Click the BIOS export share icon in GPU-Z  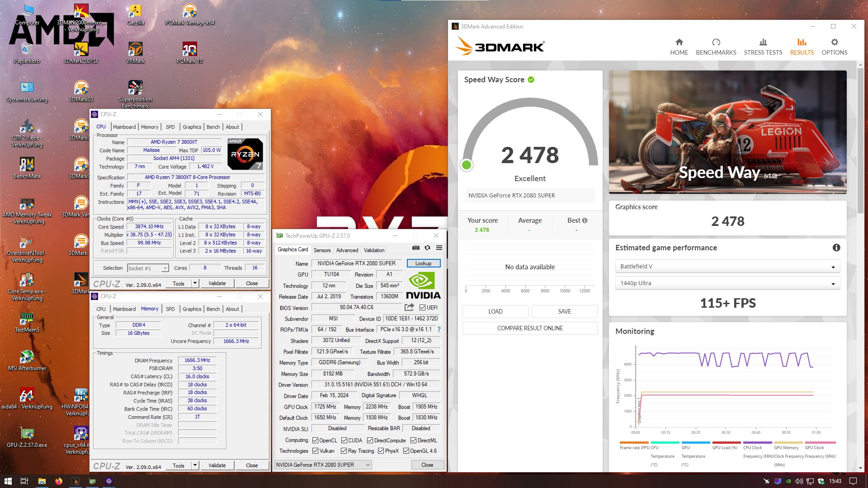click(409, 307)
